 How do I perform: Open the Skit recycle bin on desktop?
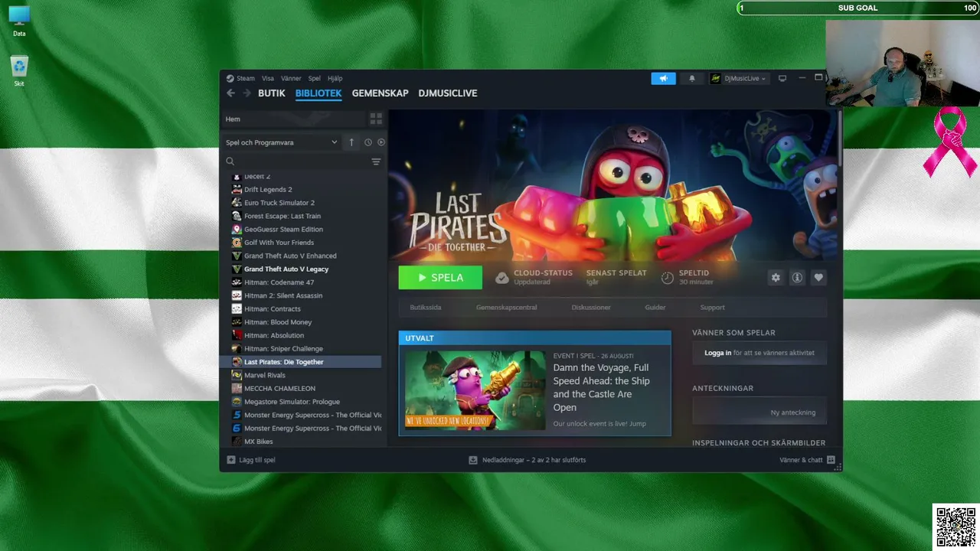coord(19,70)
